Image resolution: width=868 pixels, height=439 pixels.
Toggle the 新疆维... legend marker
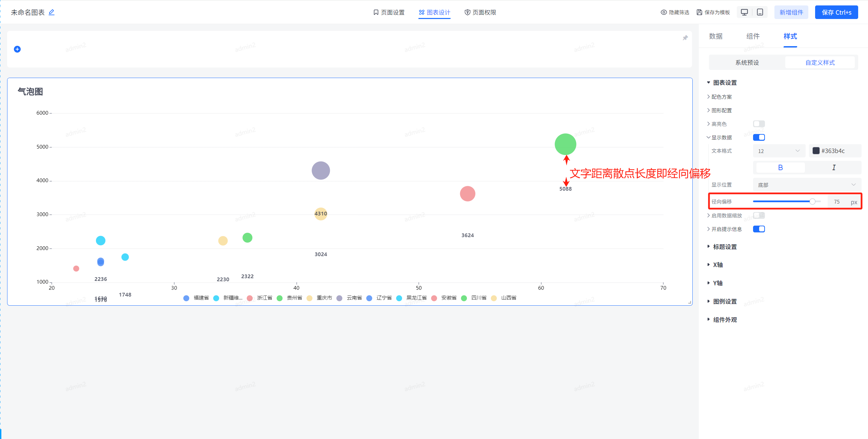(x=216, y=298)
